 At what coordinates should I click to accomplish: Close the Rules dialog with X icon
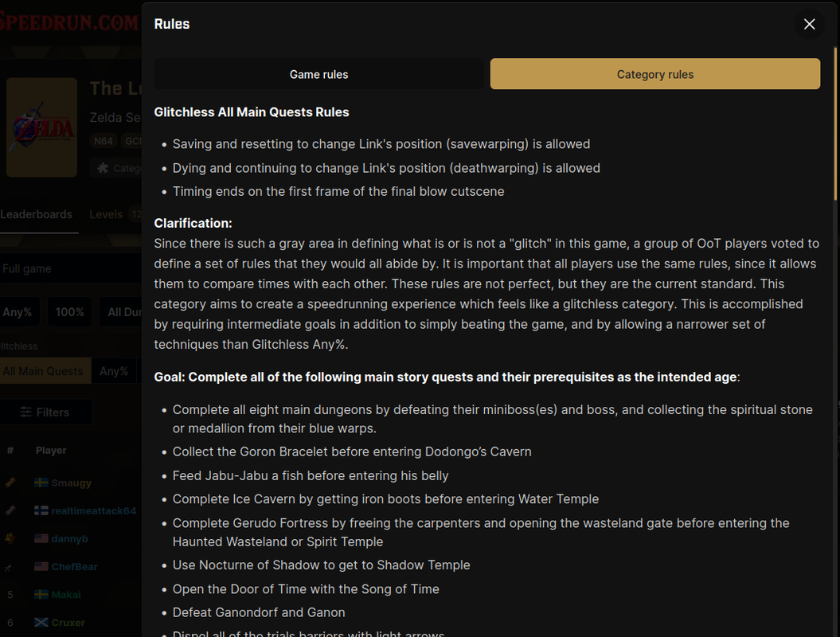[x=809, y=24]
